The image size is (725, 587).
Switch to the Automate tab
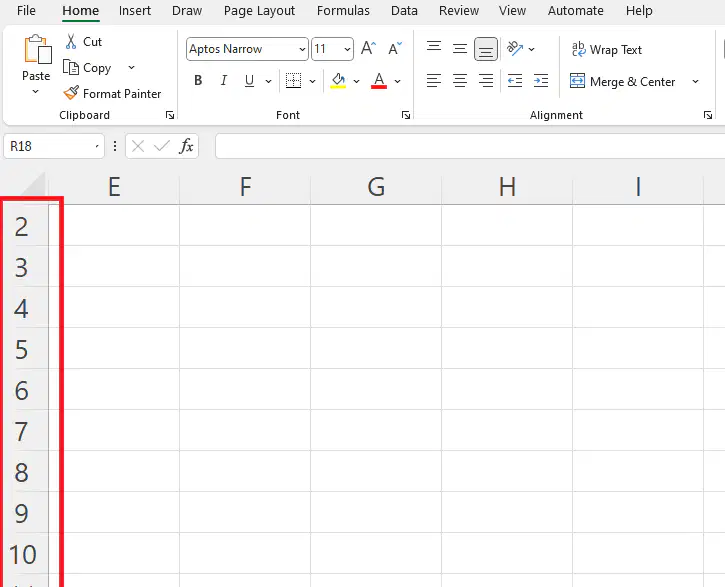(576, 11)
